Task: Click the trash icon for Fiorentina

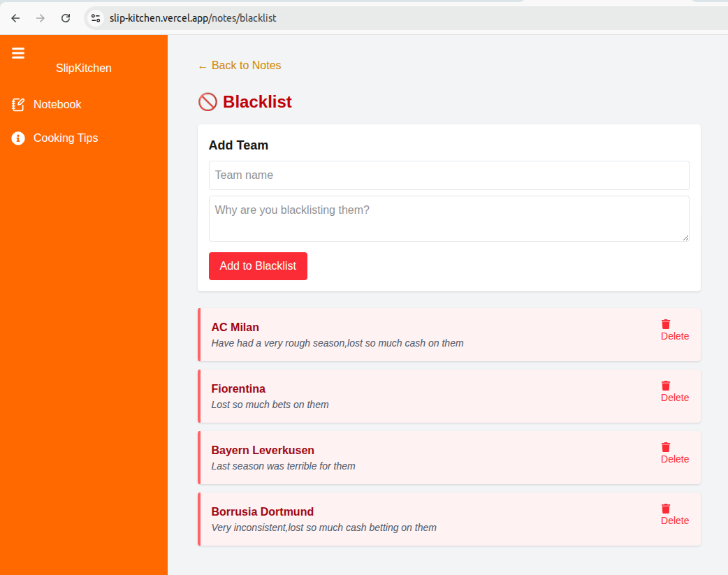Action: (x=666, y=386)
